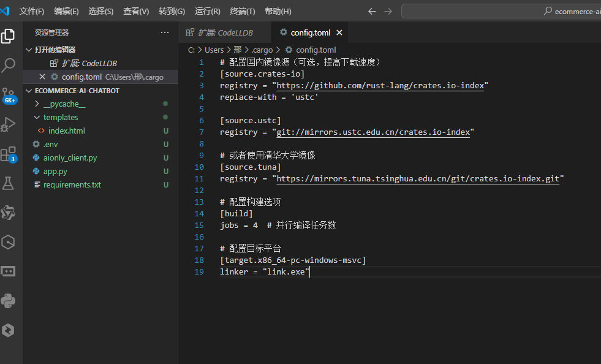Collapse the templates folder
The height and width of the screenshot is (364, 601).
[61, 118]
